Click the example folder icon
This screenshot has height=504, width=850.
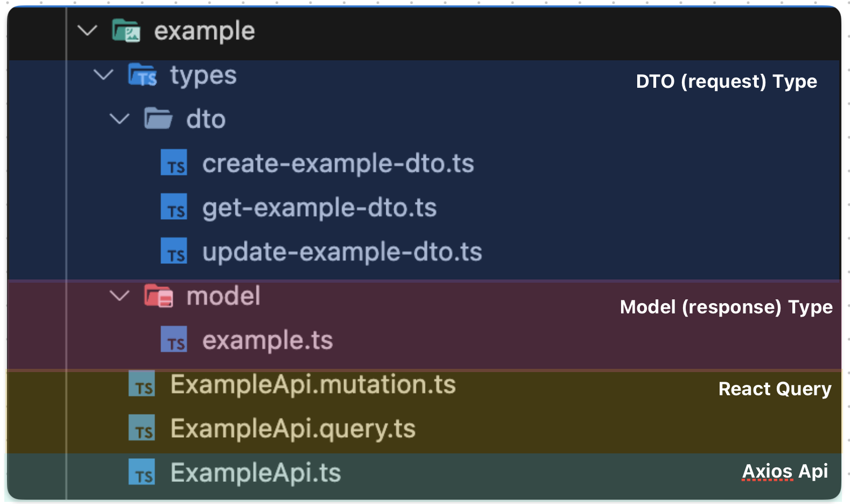pyautogui.click(x=126, y=31)
